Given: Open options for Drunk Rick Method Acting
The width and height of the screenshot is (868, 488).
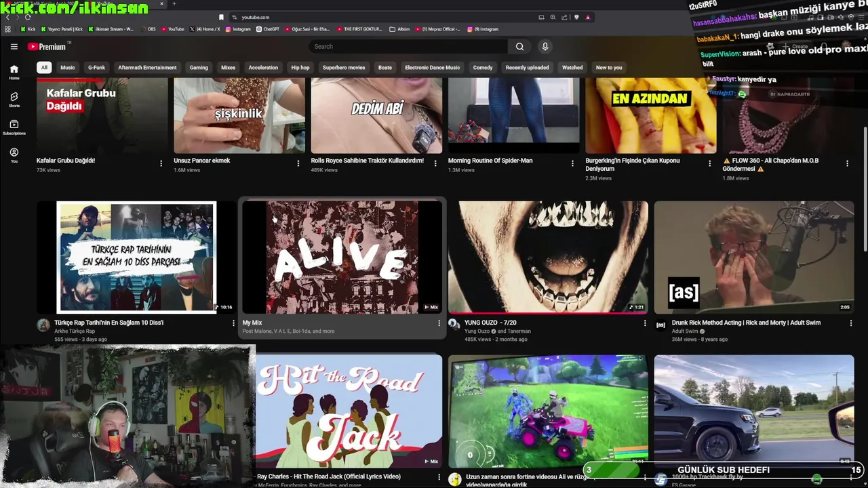Looking at the screenshot, I should click(851, 323).
